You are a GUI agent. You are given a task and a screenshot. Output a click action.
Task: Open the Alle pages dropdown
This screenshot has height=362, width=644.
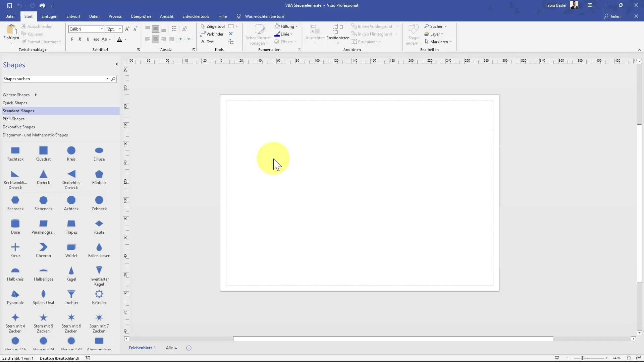tap(171, 348)
